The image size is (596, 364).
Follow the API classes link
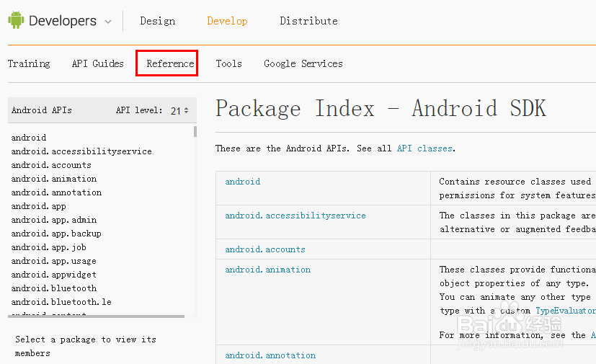(424, 148)
